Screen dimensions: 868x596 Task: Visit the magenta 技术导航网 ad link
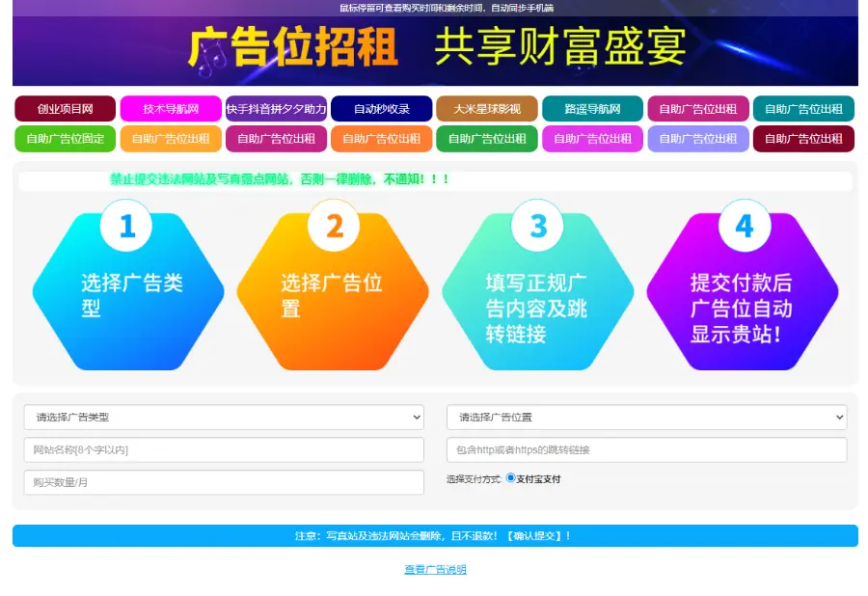click(x=171, y=109)
